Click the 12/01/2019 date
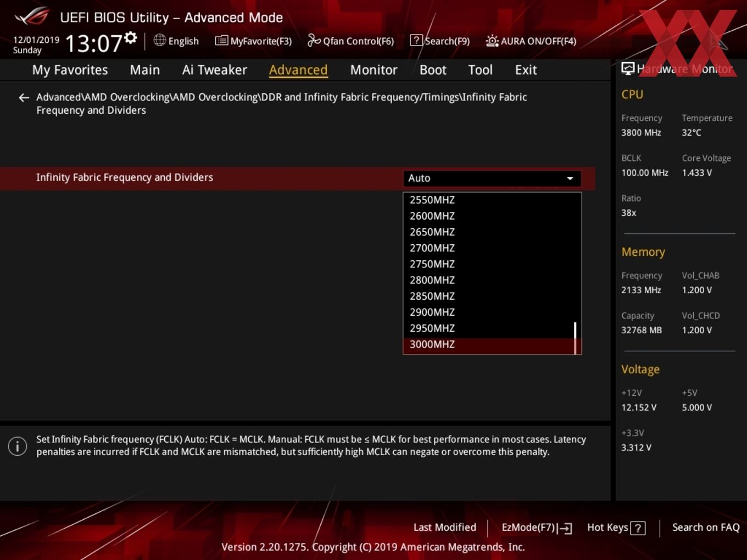 coord(36,40)
